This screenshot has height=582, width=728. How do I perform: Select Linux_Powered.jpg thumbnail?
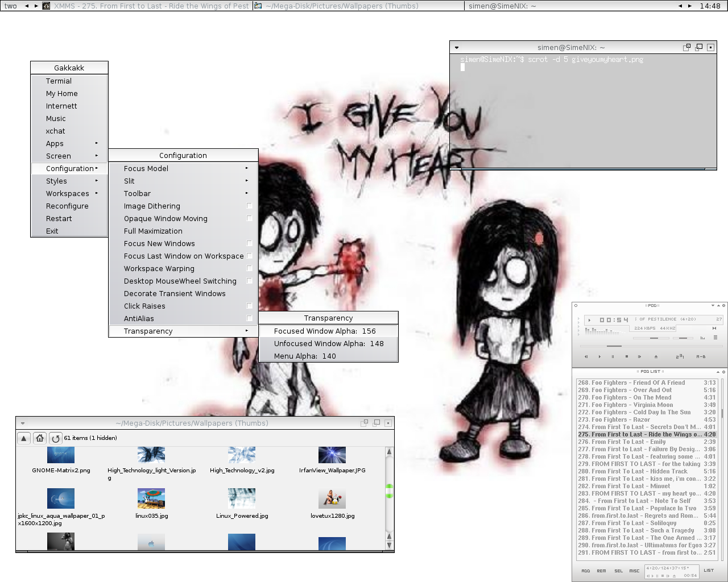point(242,498)
